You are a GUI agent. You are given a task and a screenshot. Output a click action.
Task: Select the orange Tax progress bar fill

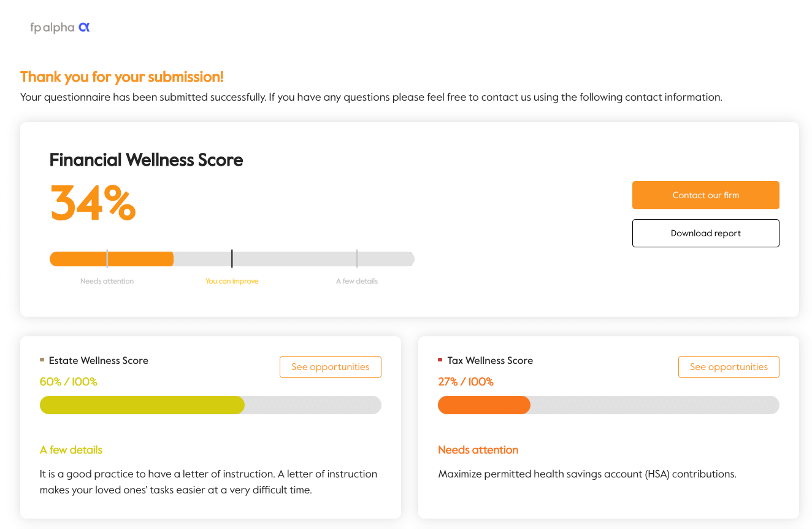tap(484, 405)
